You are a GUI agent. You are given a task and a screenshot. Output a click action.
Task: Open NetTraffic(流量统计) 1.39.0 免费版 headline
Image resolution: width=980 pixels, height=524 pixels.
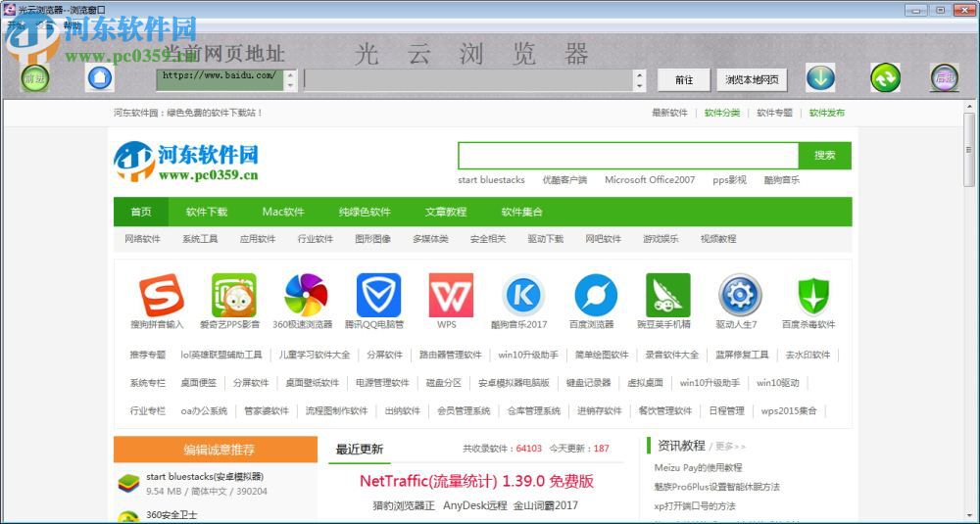click(476, 482)
